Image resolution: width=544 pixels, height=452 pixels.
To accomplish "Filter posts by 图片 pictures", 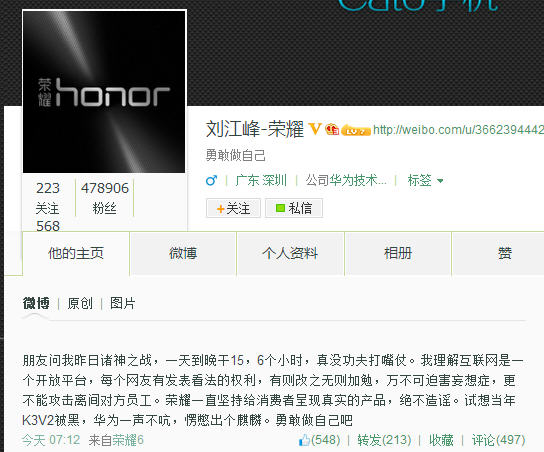I will point(122,304).
